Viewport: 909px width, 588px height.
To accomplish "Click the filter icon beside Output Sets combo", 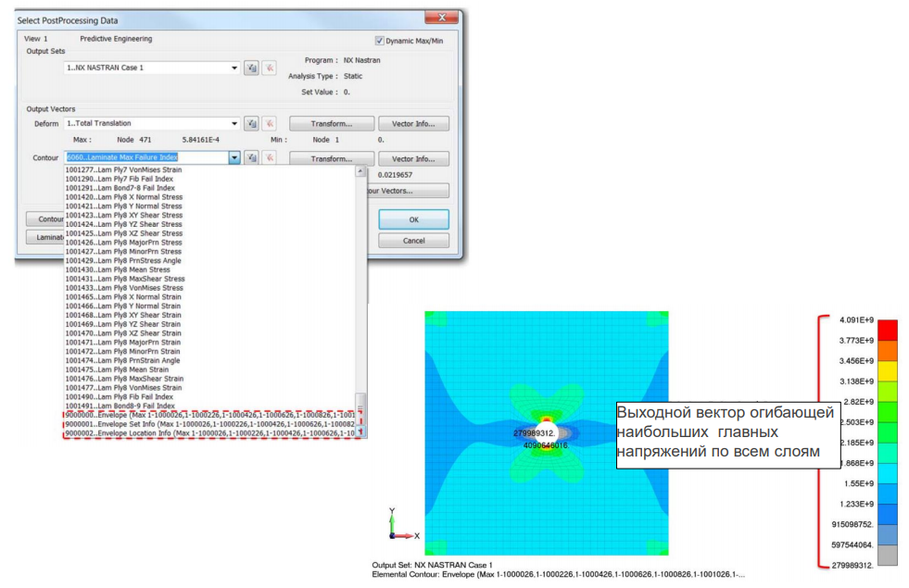I will (251, 68).
